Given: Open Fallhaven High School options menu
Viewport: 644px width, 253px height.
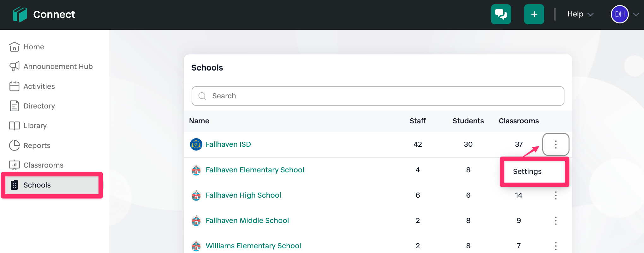Looking at the screenshot, I should [556, 195].
